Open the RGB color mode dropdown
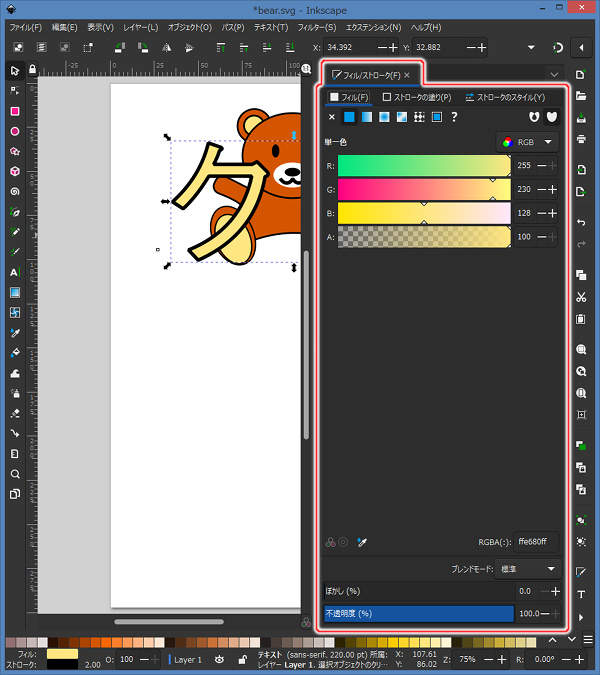The width and height of the screenshot is (600, 675). [x=528, y=142]
